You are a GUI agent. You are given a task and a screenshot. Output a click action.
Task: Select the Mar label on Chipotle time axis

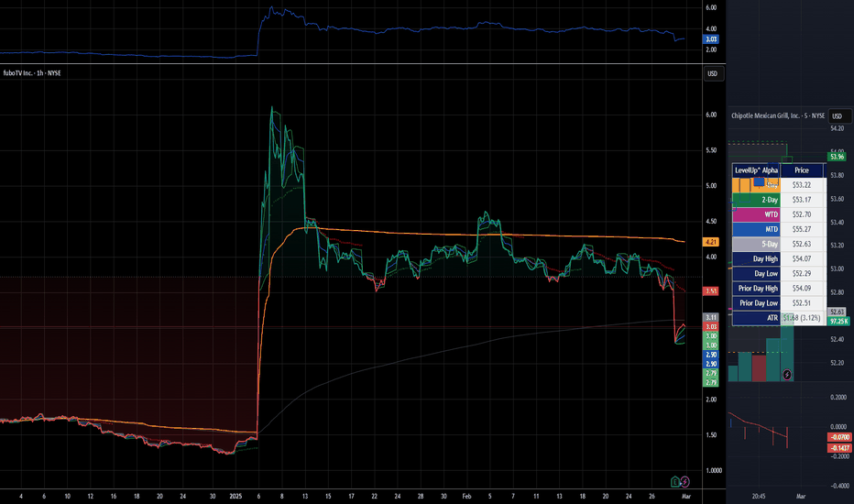pyautogui.click(x=801, y=497)
